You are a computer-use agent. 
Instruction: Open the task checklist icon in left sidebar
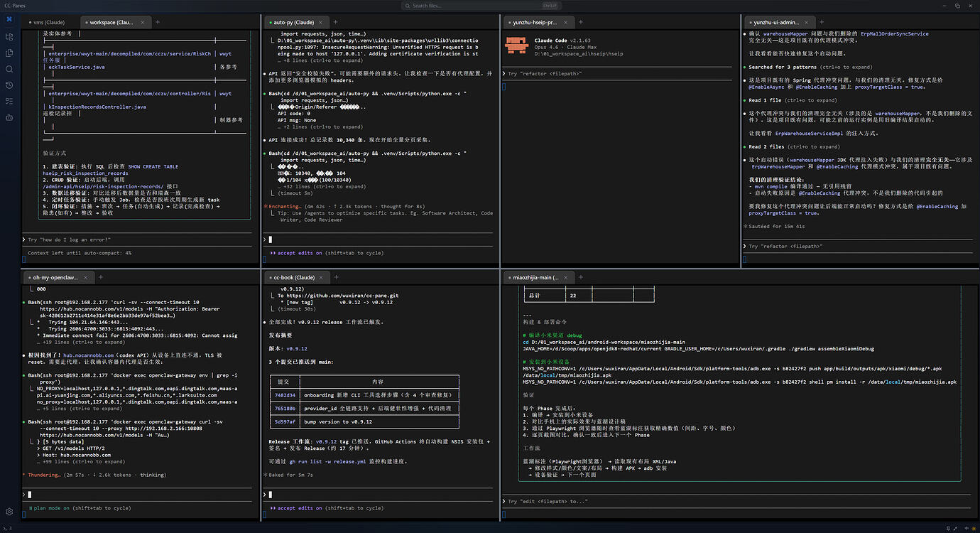coord(9,101)
